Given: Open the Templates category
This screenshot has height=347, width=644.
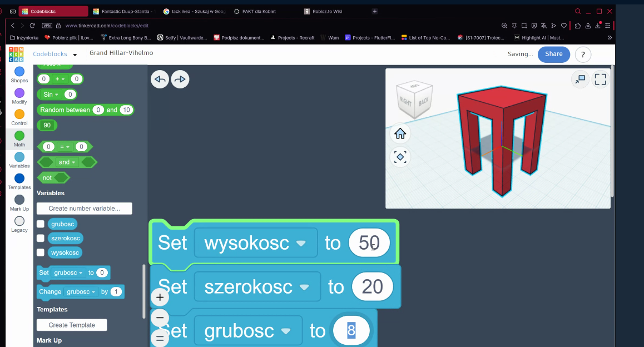Looking at the screenshot, I should [19, 182].
